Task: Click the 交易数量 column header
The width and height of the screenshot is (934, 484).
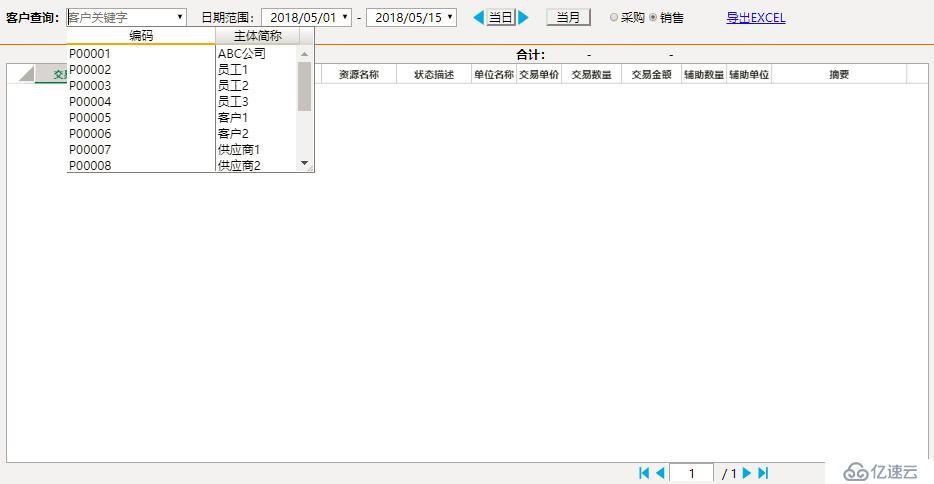Action: point(591,74)
